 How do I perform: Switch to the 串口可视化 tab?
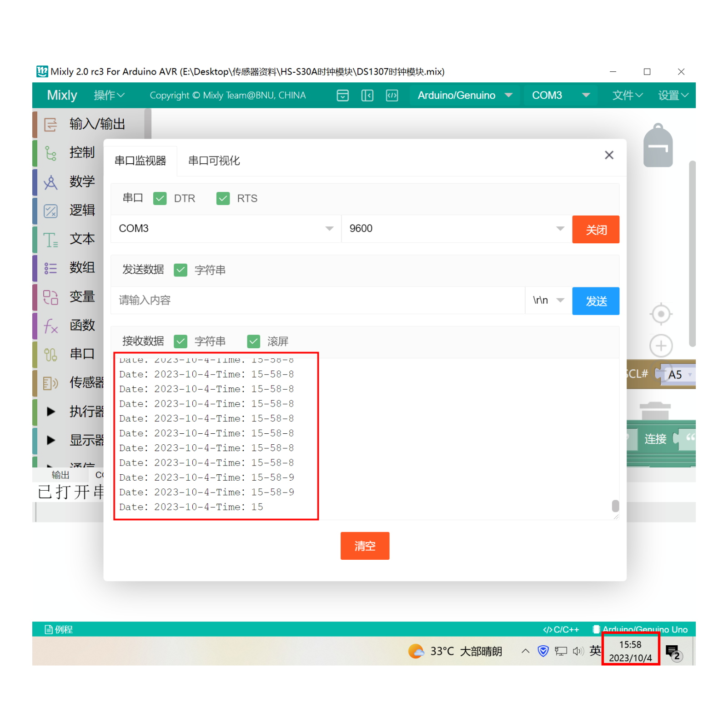click(214, 160)
